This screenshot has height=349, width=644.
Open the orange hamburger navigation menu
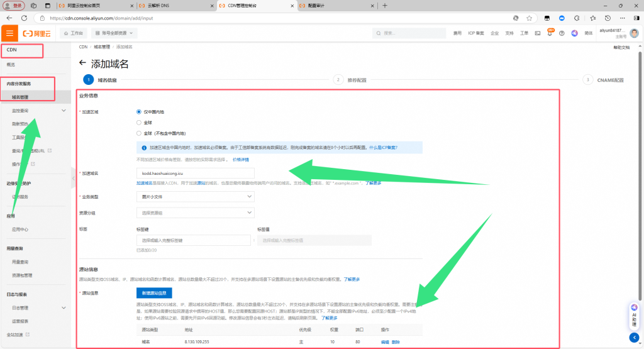tap(10, 33)
